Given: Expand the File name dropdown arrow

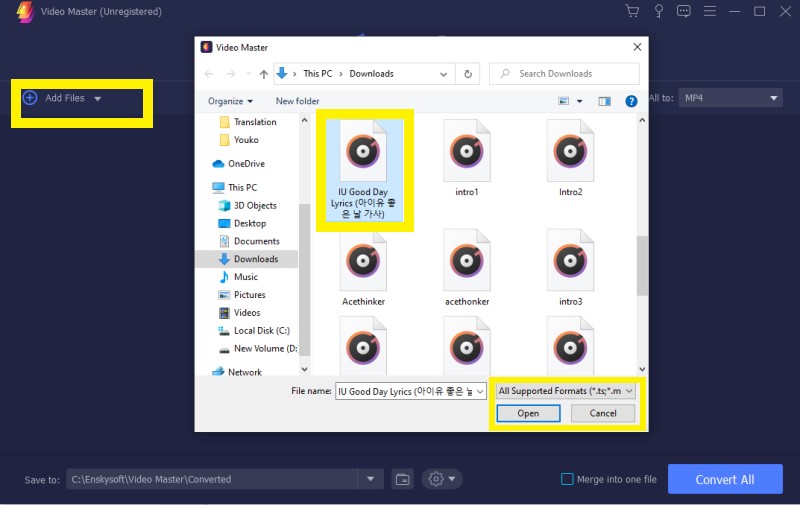Looking at the screenshot, I should (480, 391).
